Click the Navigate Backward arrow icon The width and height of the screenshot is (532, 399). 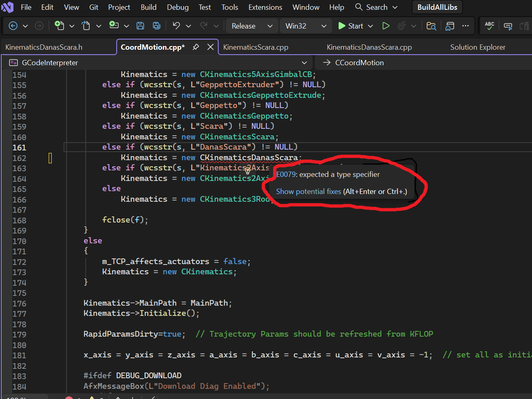13,26
